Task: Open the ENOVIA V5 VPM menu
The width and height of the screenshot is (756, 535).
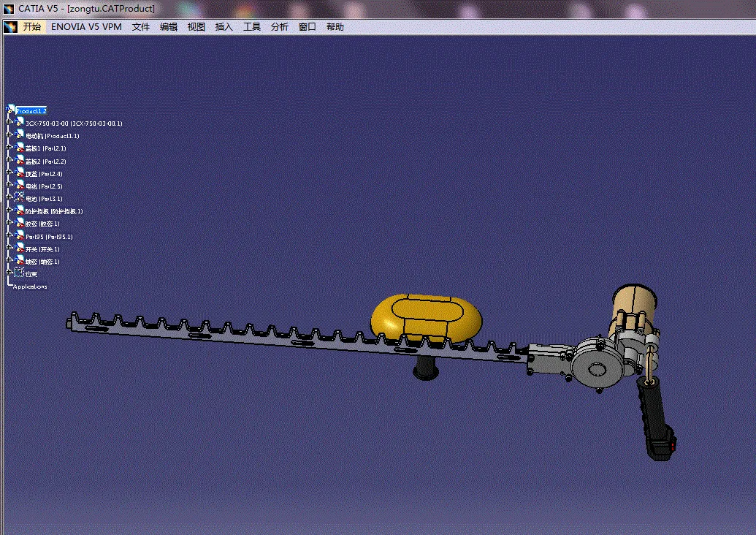Action: click(86, 27)
